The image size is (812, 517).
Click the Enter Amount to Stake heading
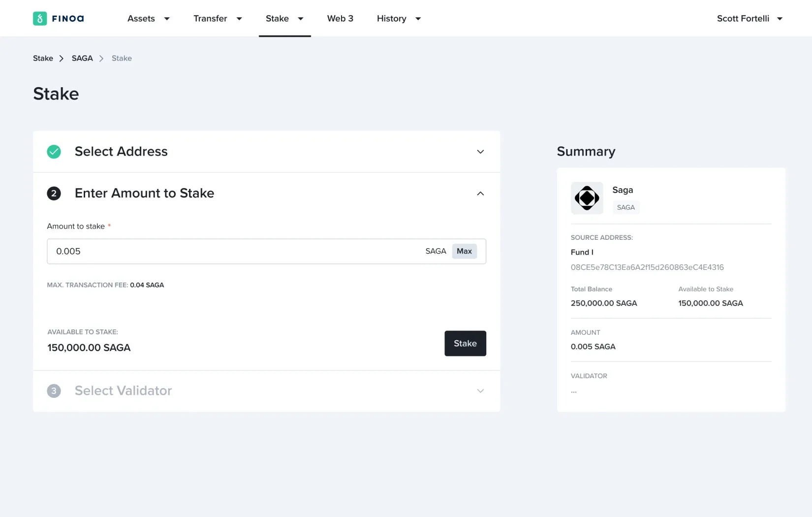tap(144, 194)
